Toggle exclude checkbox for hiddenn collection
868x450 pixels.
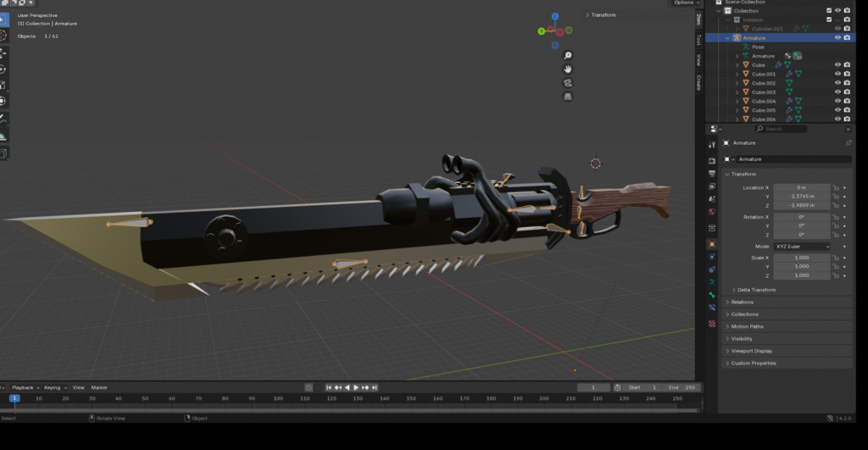(829, 19)
